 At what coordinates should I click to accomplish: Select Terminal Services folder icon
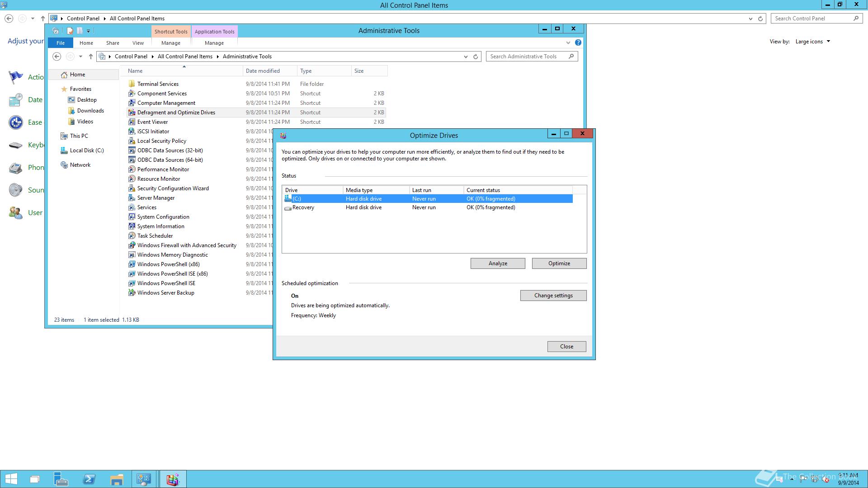click(x=132, y=84)
